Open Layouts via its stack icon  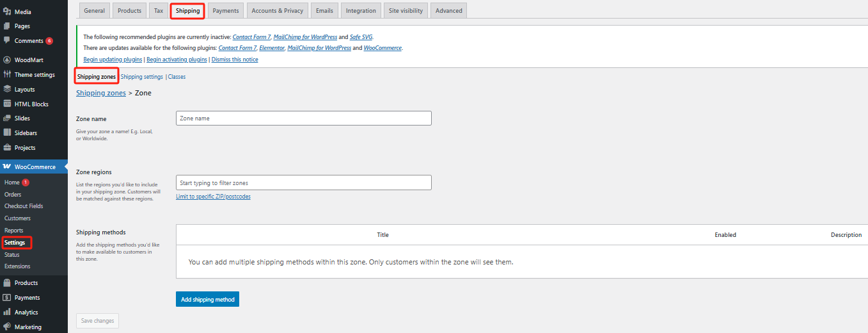7,89
